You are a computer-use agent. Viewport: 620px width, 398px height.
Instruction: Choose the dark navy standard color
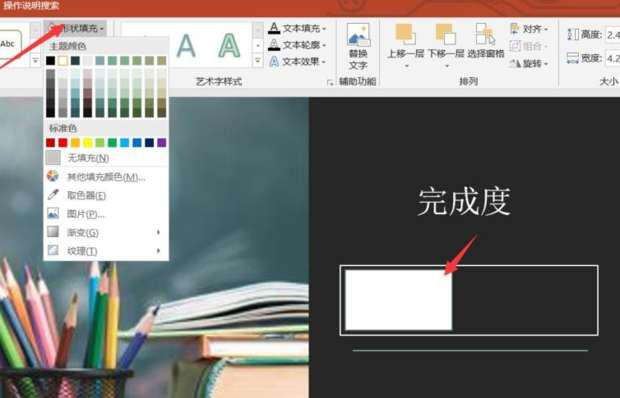pyautogui.click(x=149, y=143)
